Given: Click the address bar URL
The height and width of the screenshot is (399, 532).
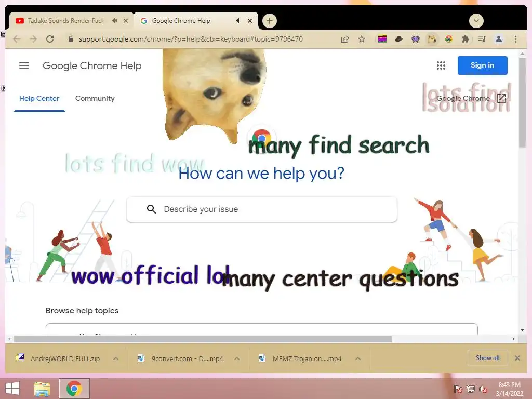Looking at the screenshot, I should 191,39.
